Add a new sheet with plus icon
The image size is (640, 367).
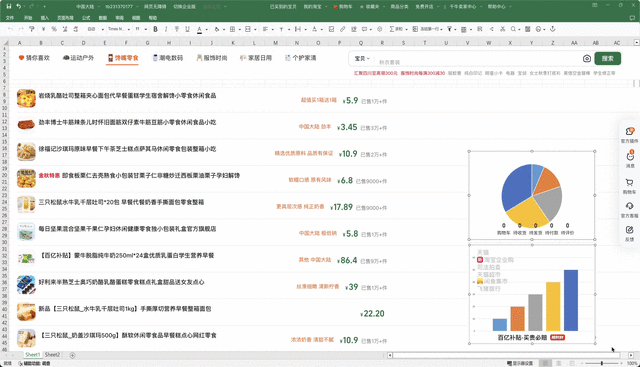pos(72,355)
